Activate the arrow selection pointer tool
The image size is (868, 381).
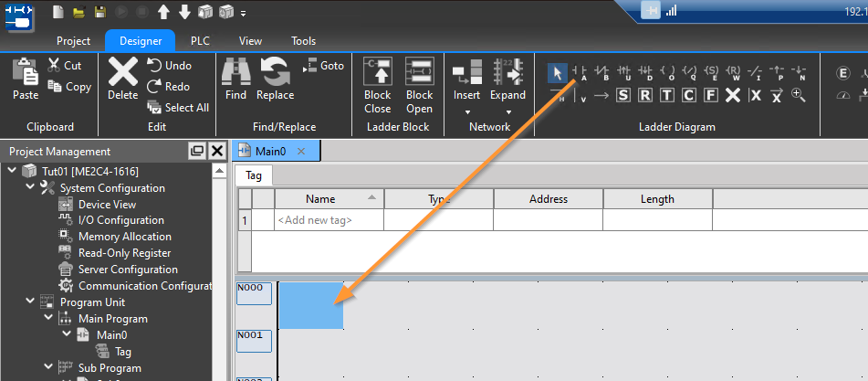pos(557,73)
